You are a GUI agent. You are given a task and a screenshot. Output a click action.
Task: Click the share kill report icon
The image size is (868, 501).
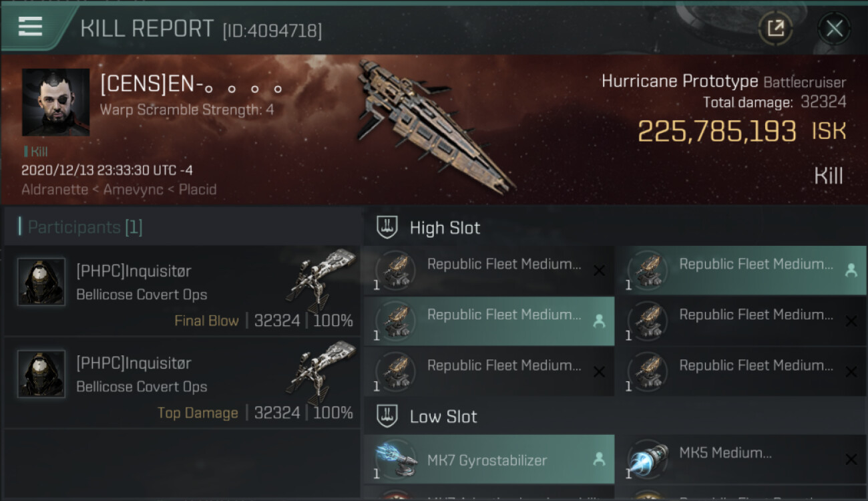coord(775,28)
